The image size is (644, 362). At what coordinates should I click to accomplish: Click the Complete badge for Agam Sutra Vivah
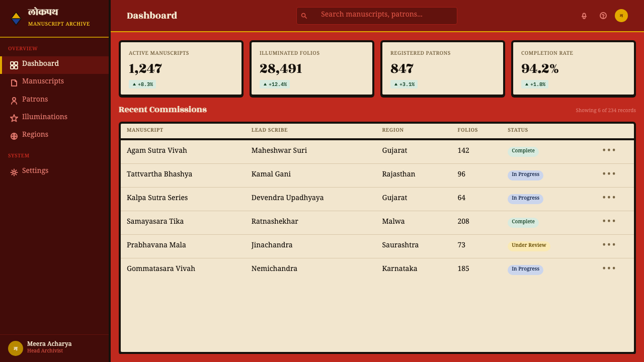click(x=523, y=151)
